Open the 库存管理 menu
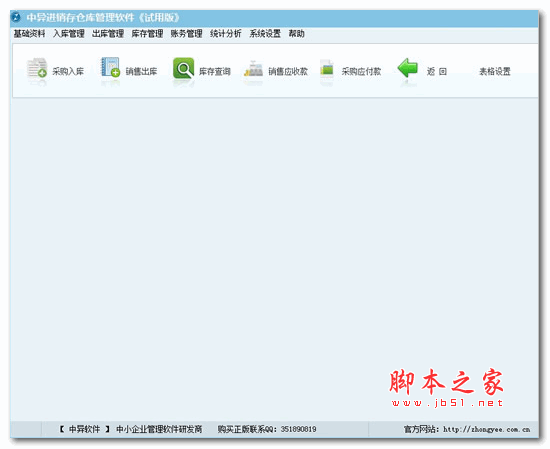Viewport: 550px width, 449px height. pyautogui.click(x=147, y=34)
